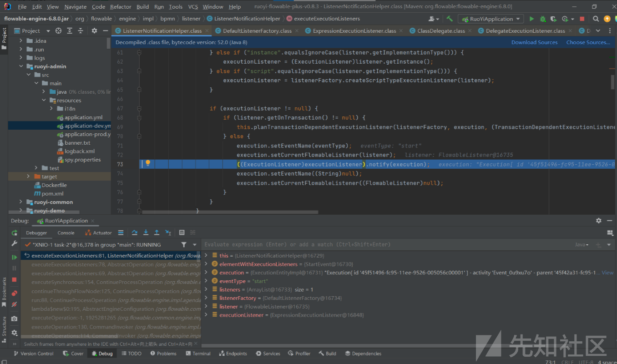
Task: Resume program in the Debug side toolbar
Action: (14, 257)
